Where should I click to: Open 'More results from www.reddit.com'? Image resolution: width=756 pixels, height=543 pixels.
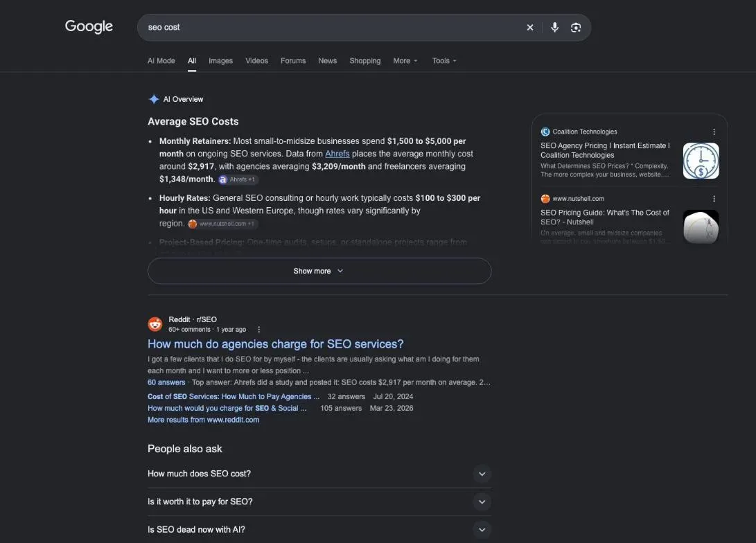click(204, 420)
